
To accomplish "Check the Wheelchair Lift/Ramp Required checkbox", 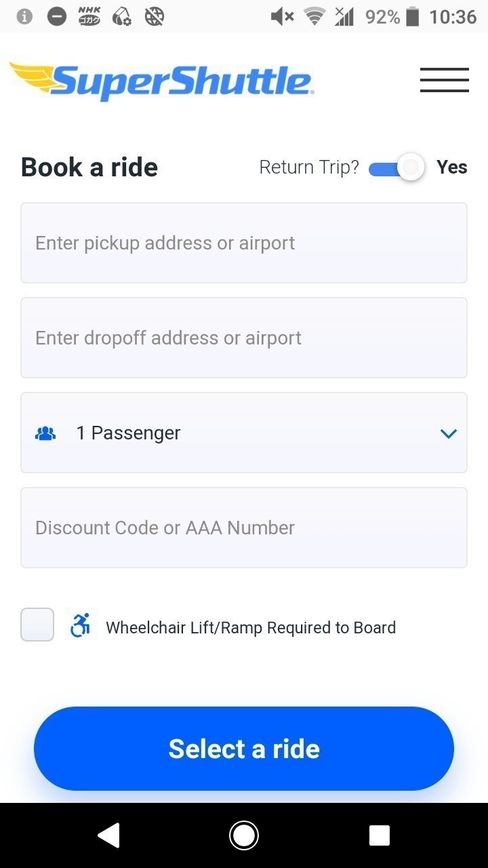I will point(37,625).
